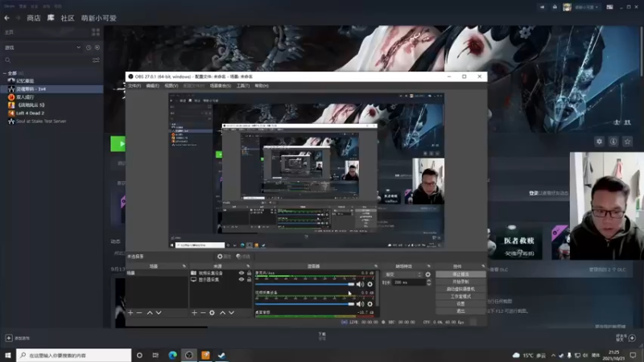Open OBS source 滤镜 filters button
This screenshot has height=362, width=644.
[x=243, y=257]
